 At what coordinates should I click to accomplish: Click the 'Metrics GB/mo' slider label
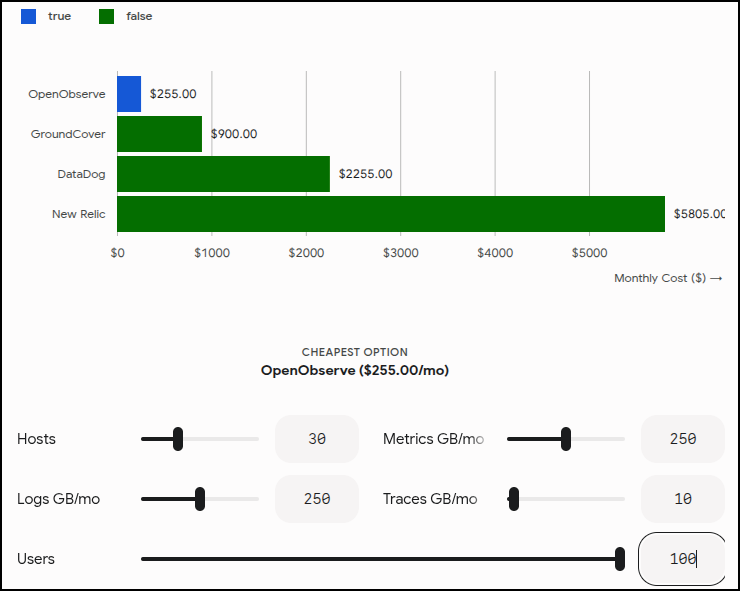[433, 439]
